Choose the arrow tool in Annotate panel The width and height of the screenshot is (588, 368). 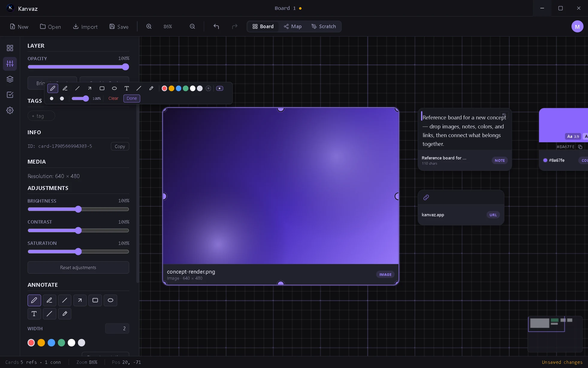80,300
